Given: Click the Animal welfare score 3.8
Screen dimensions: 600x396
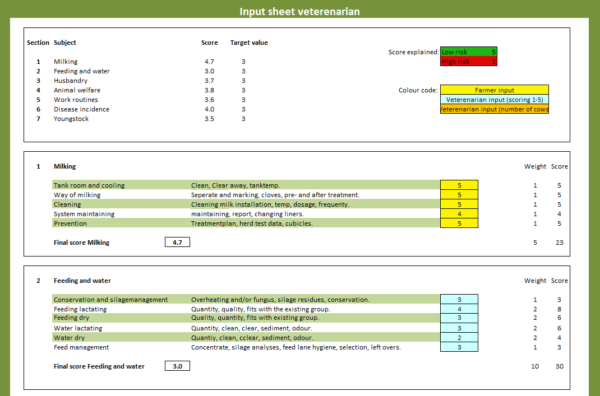Looking at the screenshot, I should pos(209,90).
